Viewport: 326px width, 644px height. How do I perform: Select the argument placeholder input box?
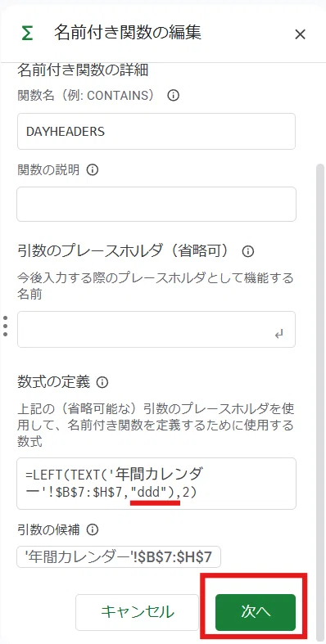point(156,330)
